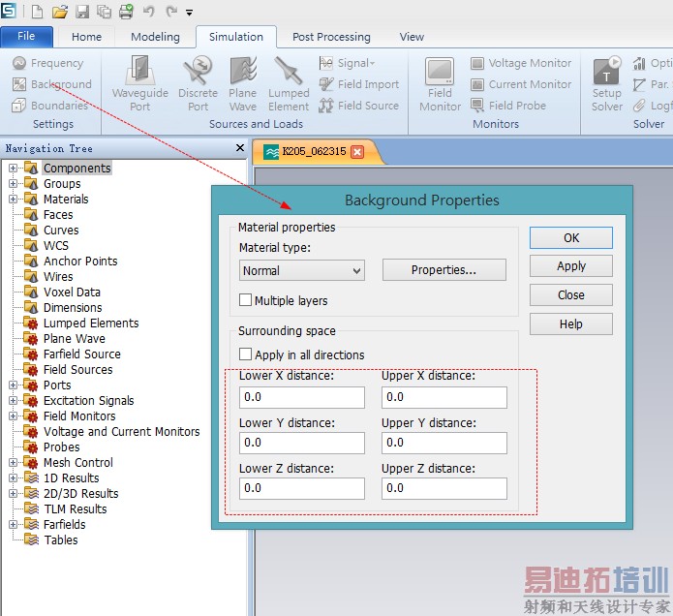Expand the 2D/3D Results tree node
This screenshot has width=673, height=616.
point(13,493)
